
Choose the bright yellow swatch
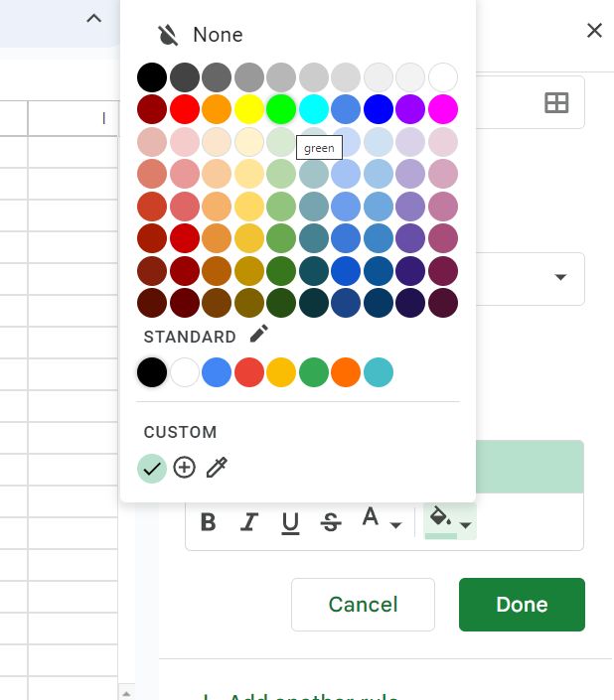tap(249, 109)
